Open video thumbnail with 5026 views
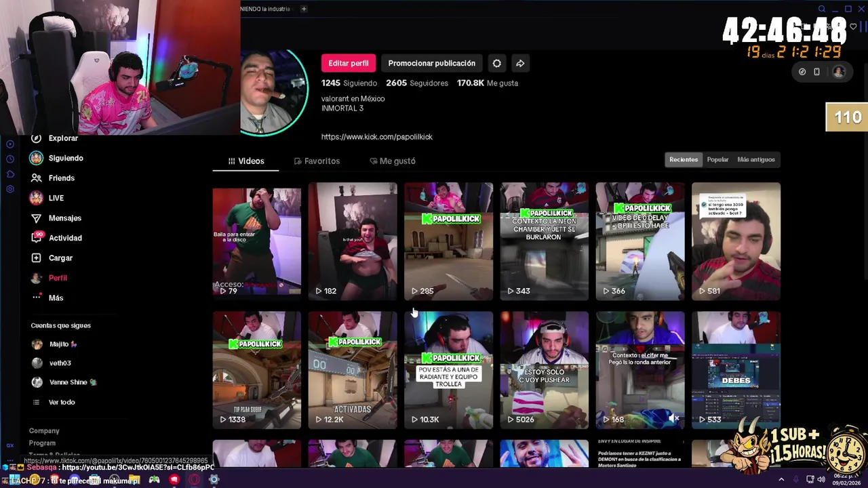The height and width of the screenshot is (488, 868). (x=545, y=370)
